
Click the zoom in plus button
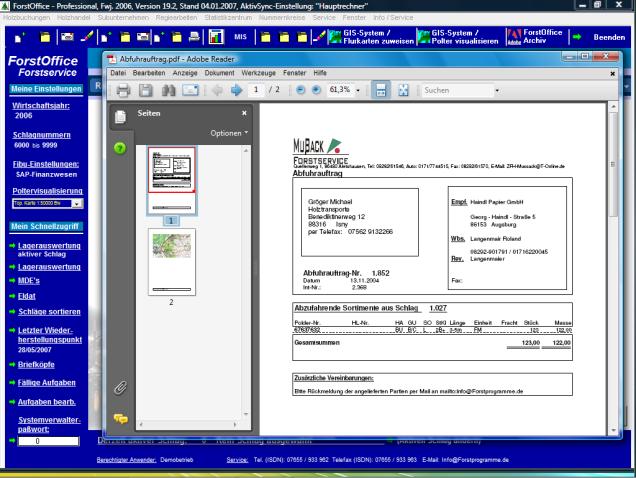[x=316, y=90]
